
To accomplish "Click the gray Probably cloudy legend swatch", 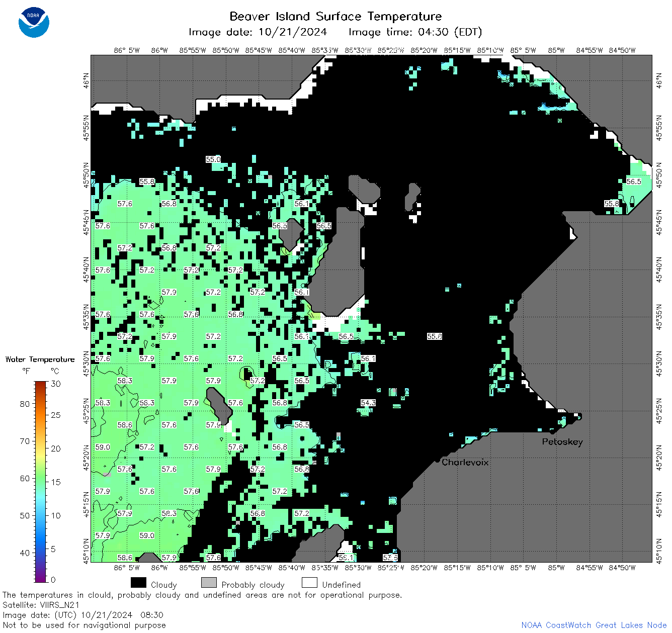I will point(209,583).
